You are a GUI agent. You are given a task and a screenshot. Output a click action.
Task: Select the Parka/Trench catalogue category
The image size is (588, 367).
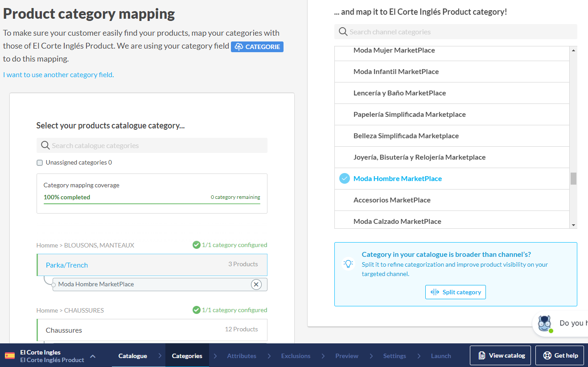click(x=152, y=265)
